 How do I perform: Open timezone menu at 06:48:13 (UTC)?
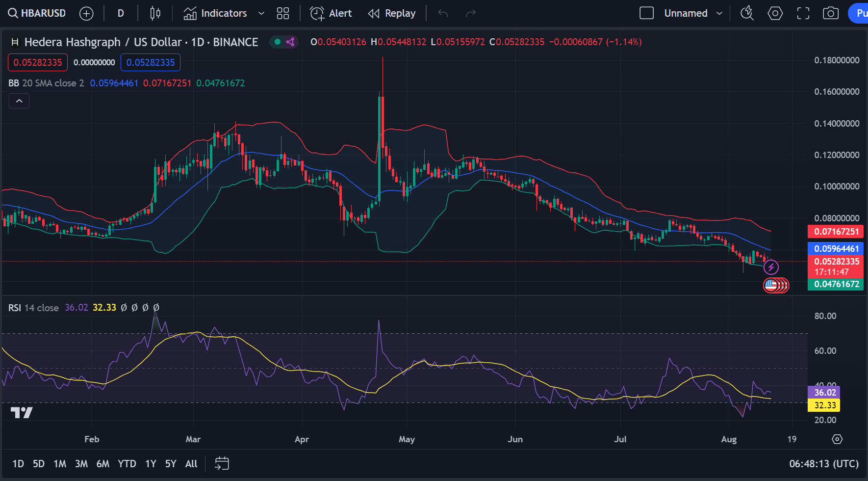click(824, 464)
